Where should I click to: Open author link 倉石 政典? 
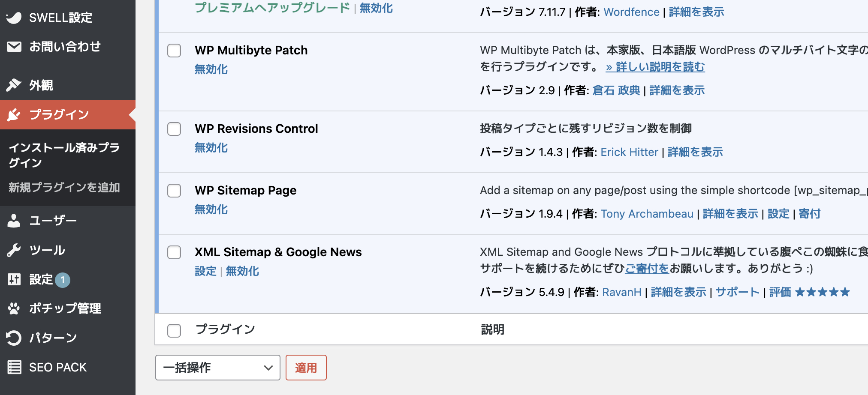(616, 90)
